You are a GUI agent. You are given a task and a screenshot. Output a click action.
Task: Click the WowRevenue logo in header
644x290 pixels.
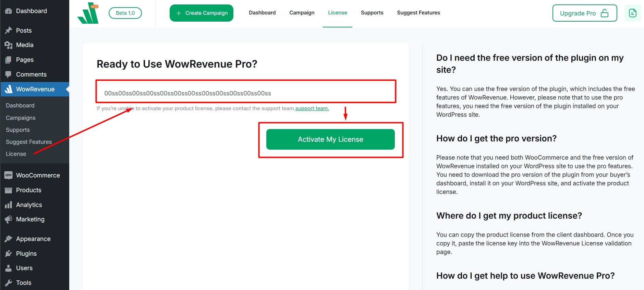[x=88, y=13]
